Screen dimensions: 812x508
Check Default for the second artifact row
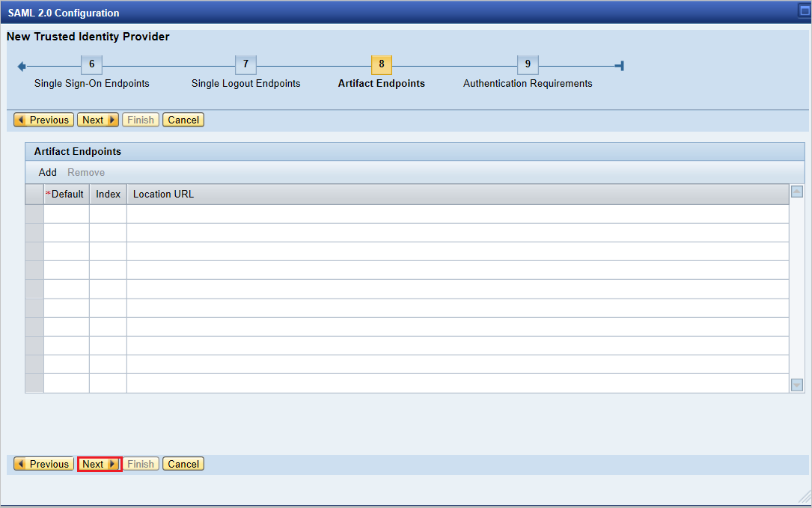[x=66, y=231]
